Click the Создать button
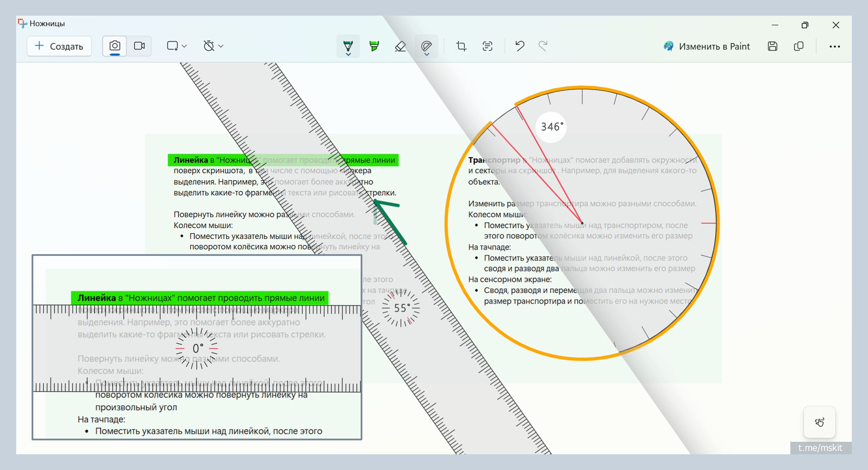This screenshot has height=470, width=868. click(59, 46)
